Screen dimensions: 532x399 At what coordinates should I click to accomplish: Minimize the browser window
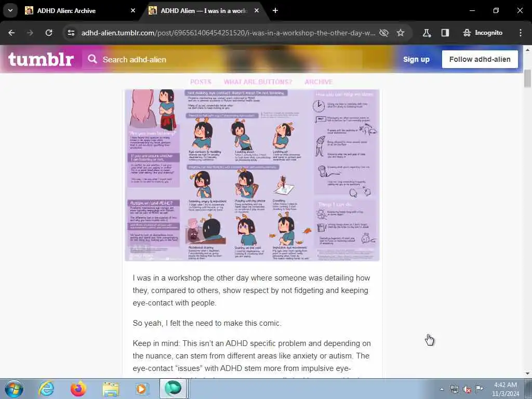(472, 10)
